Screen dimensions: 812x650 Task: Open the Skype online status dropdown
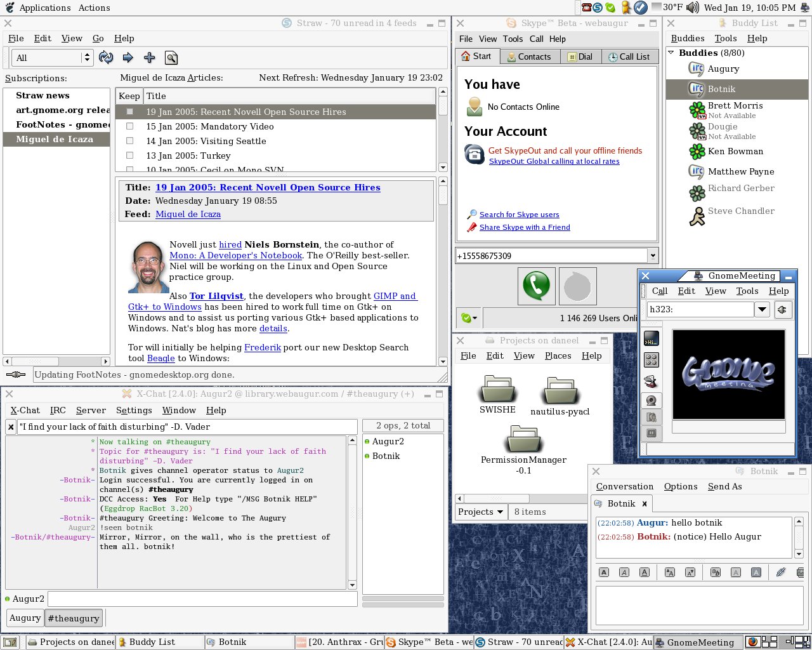pos(469,317)
